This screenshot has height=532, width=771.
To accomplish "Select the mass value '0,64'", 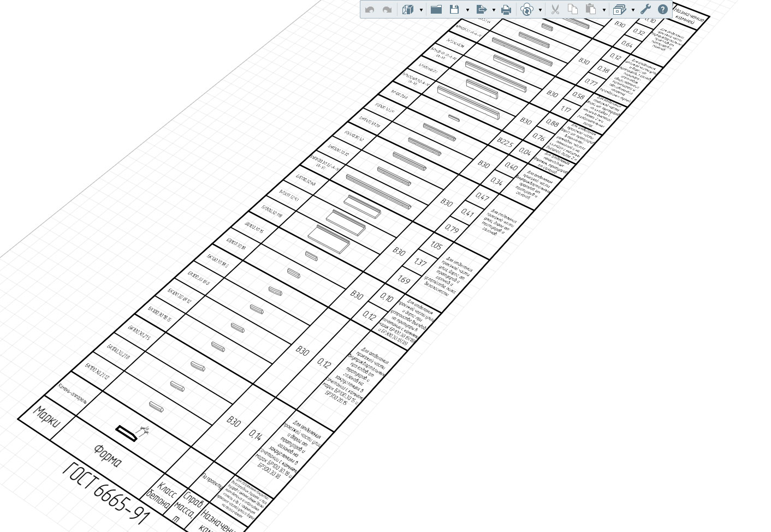I will coord(627,45).
